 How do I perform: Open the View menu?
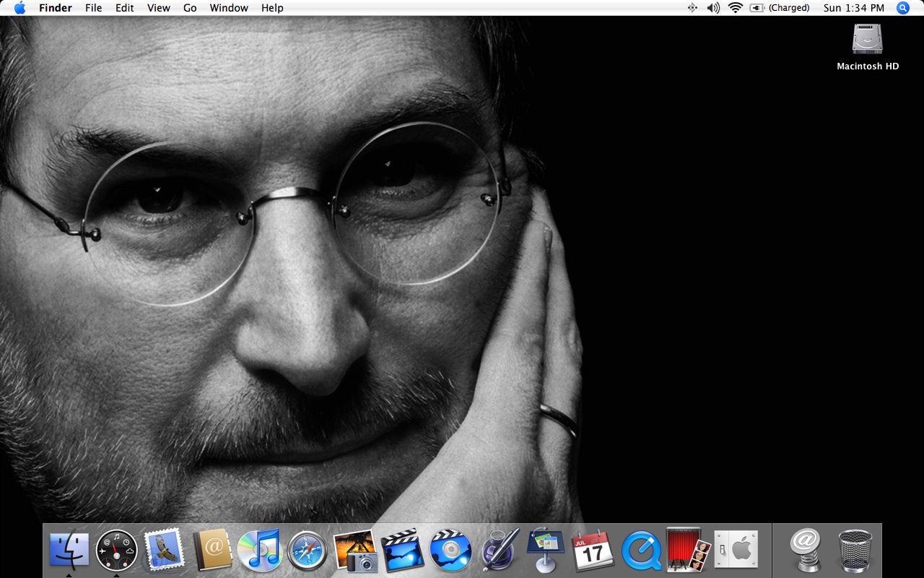(x=159, y=8)
